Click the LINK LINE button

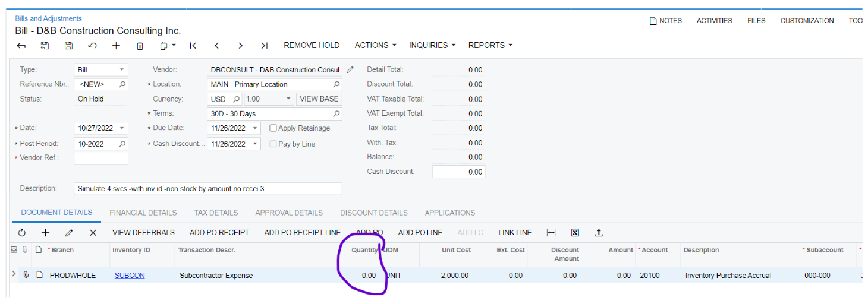click(x=515, y=233)
